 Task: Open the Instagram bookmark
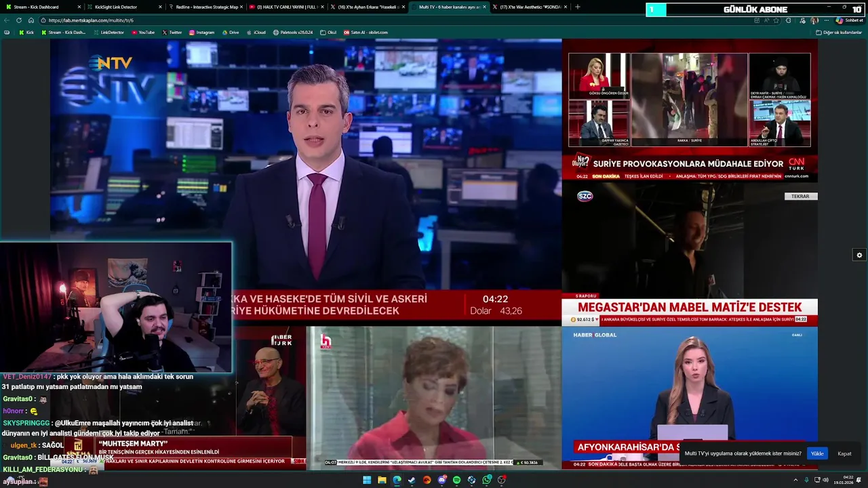pos(201,33)
